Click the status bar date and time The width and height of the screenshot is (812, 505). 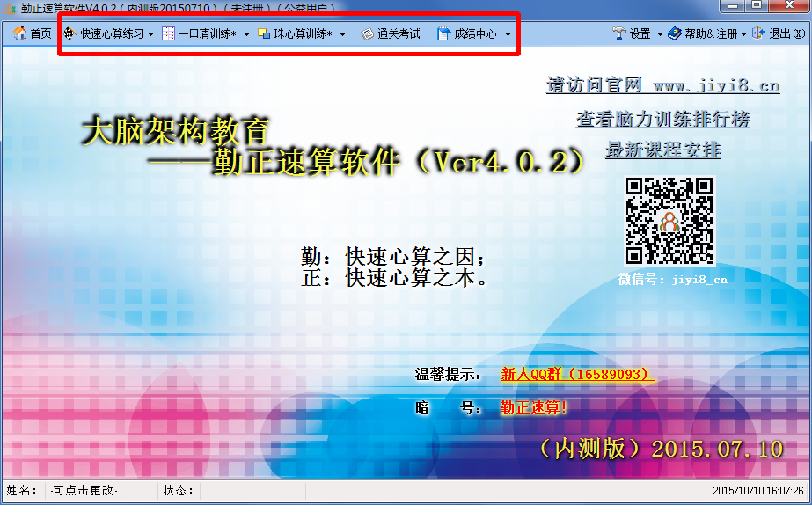[x=758, y=490]
